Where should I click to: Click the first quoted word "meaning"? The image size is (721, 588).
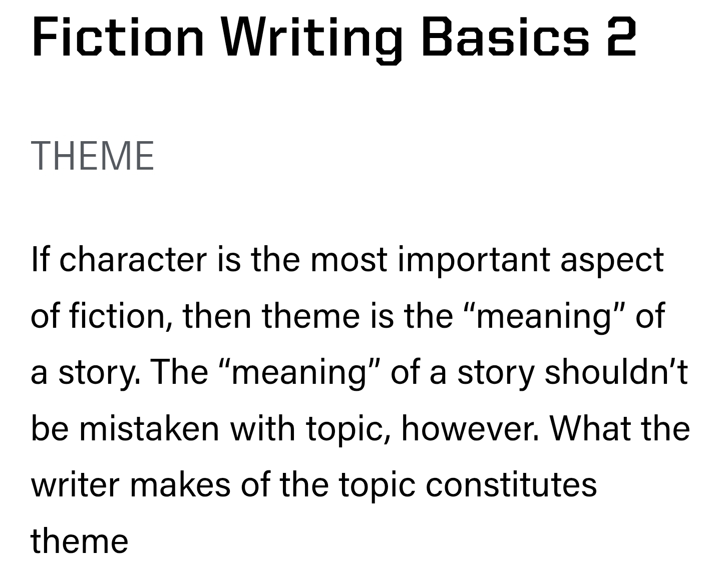click(544, 317)
